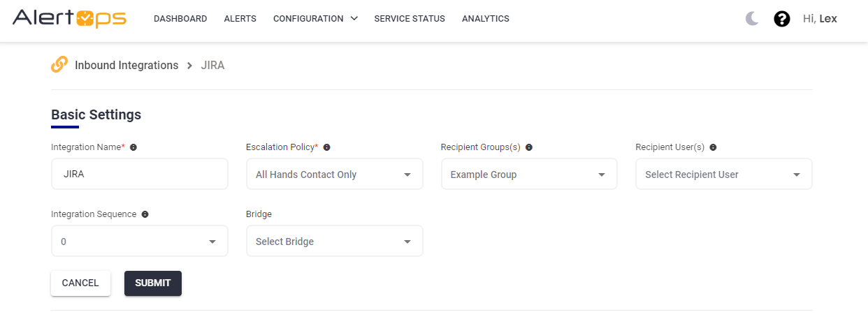Click the Integration Name text field

[139, 175]
